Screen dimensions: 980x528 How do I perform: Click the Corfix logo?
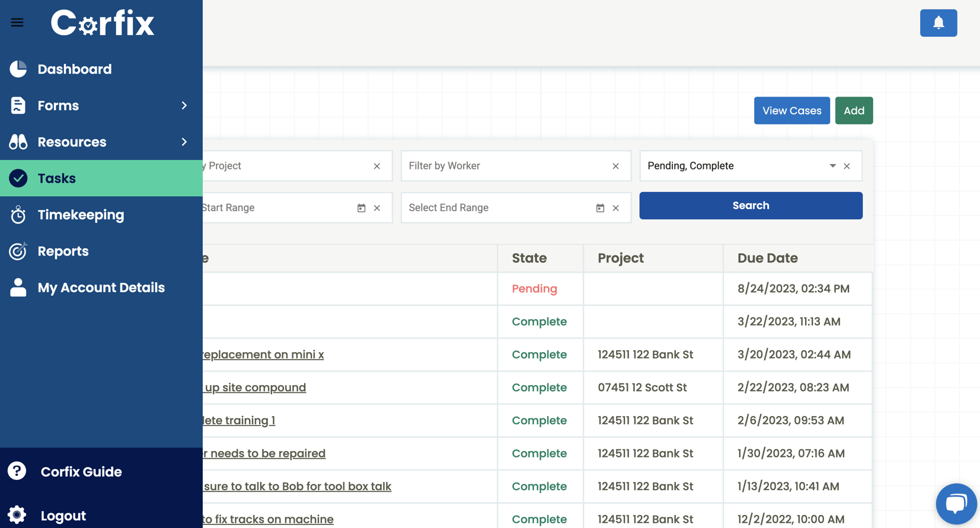[103, 23]
